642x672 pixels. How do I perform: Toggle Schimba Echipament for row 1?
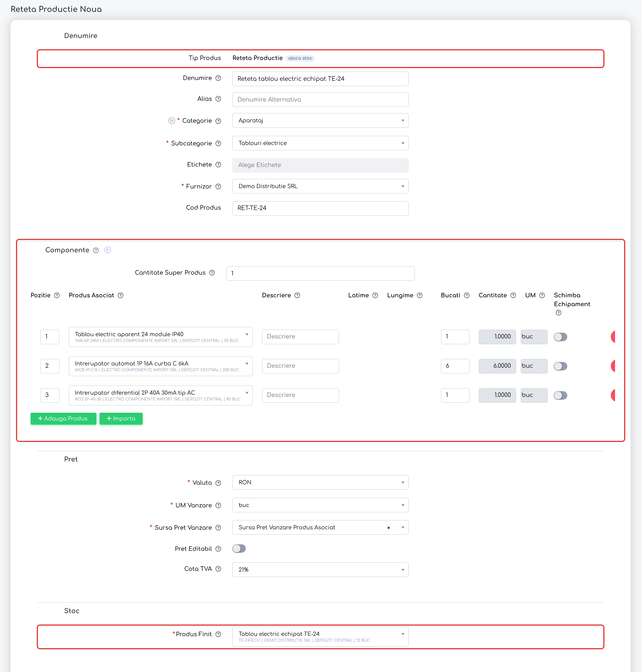[x=561, y=337]
